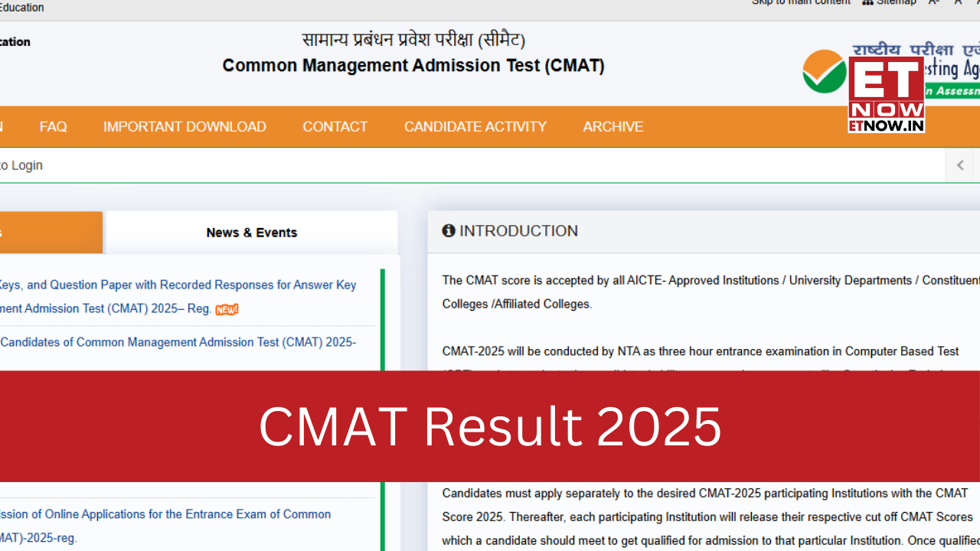980x551 pixels.
Task: Click the CMAT 2025 candidates notice link
Action: (x=178, y=342)
